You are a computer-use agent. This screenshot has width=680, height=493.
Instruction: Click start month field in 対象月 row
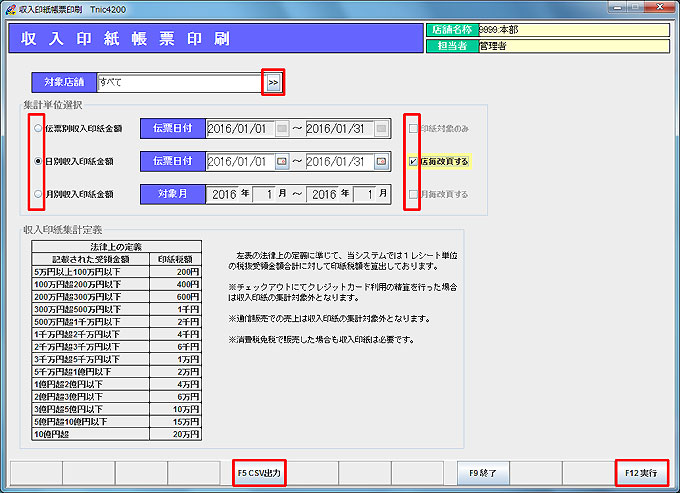click(269, 194)
